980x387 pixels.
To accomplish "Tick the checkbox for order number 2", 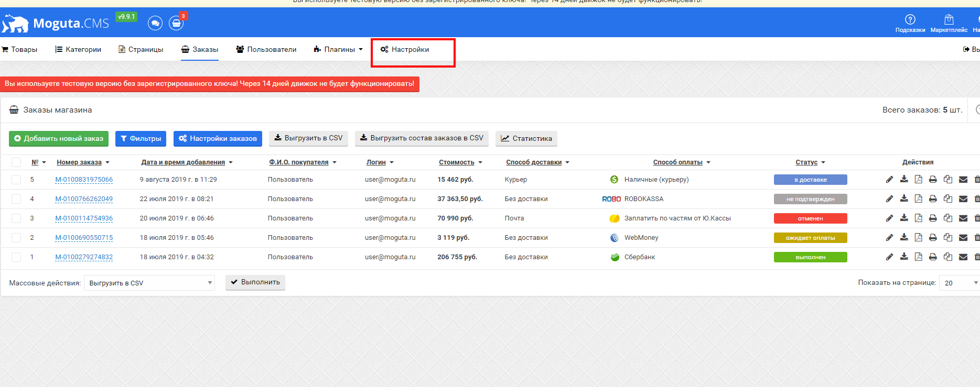I will pos(16,238).
